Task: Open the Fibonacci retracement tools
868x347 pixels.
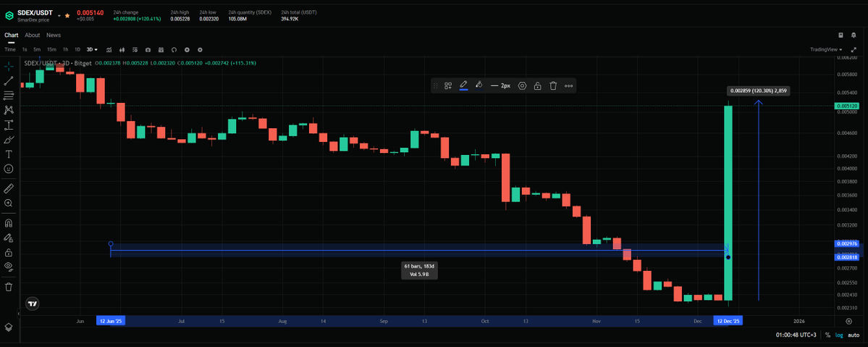Action: click(x=8, y=96)
